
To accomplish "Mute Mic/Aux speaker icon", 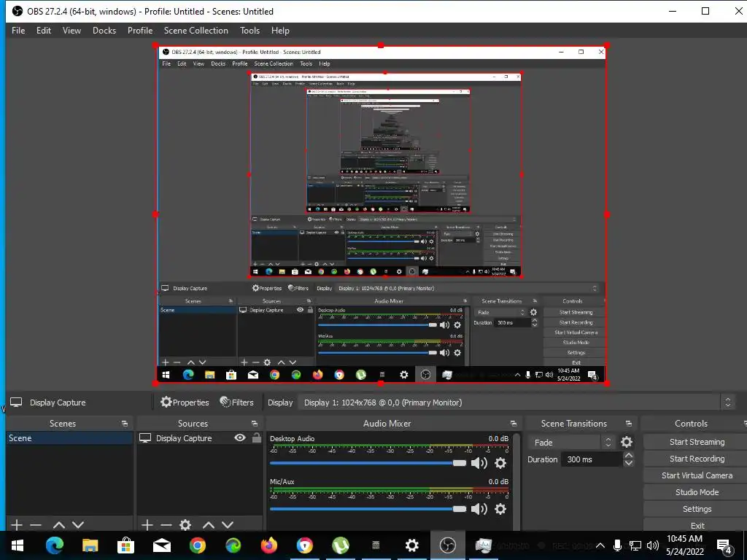I will (x=479, y=509).
